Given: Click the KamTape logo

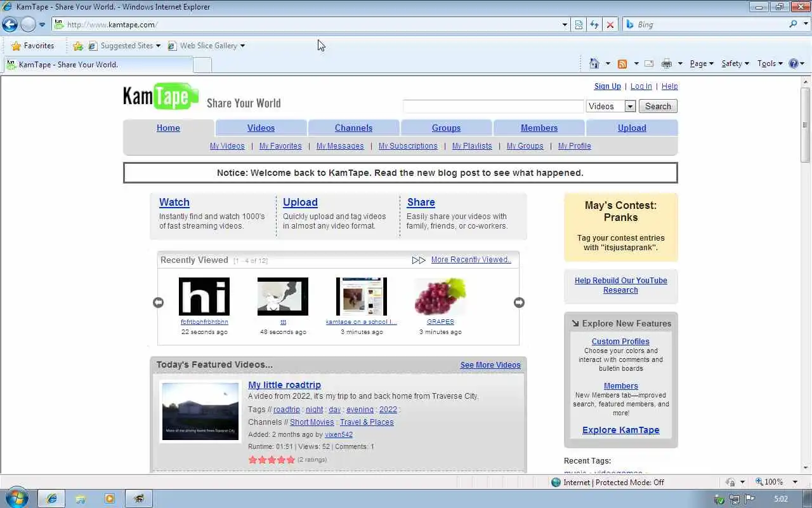Looking at the screenshot, I should pos(160,97).
